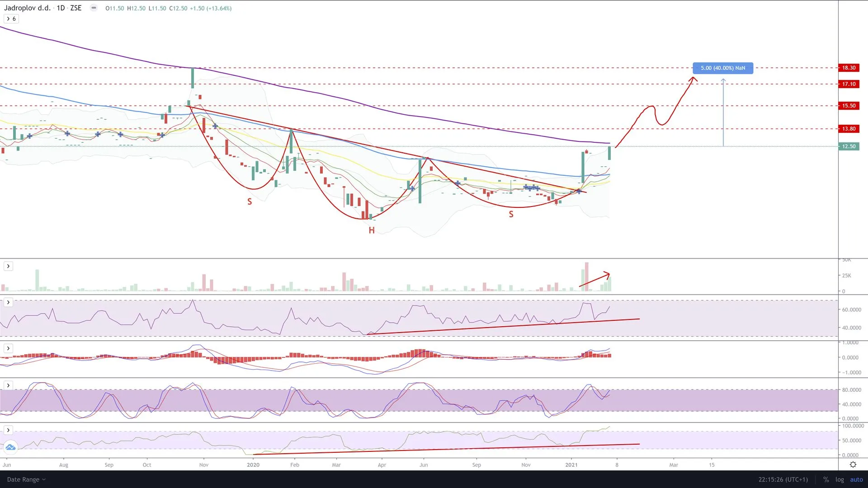Click the market status dash icon

coord(94,8)
